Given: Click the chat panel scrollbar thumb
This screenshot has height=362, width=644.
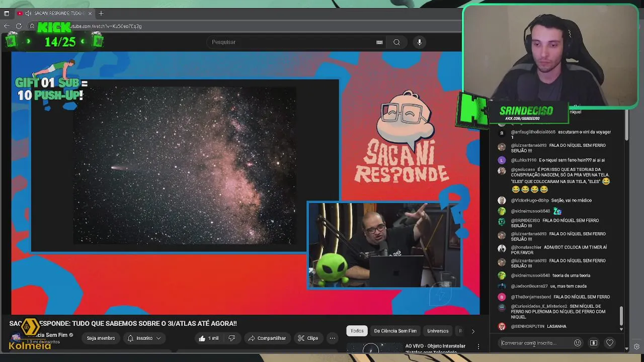Looking at the screenshot, I should click(621, 316).
